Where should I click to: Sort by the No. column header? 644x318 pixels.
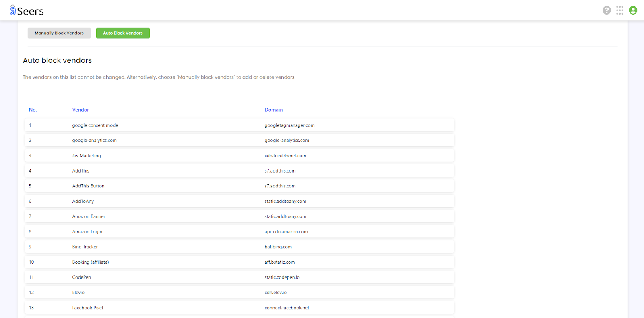point(33,110)
